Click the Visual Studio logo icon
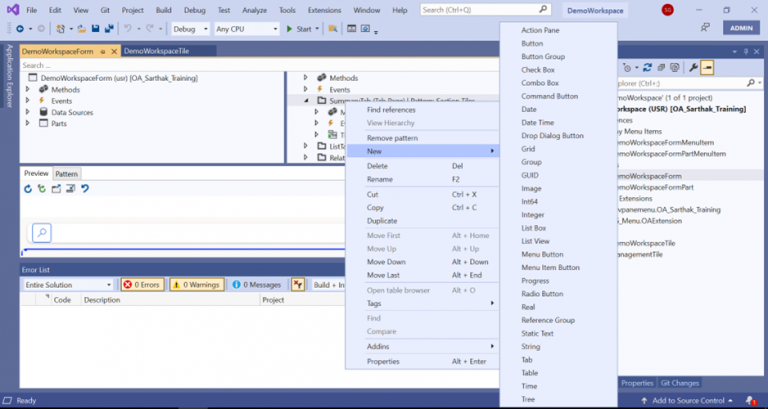This screenshot has height=409, width=768. (13, 10)
